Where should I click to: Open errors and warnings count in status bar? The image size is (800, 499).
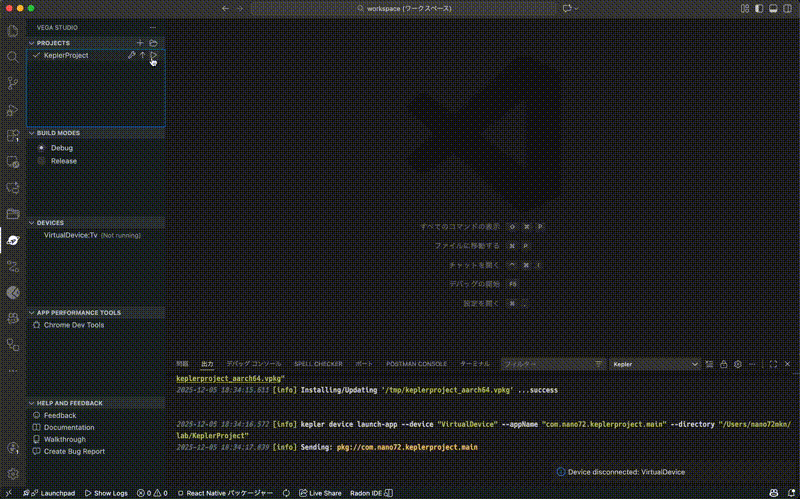pos(152,493)
